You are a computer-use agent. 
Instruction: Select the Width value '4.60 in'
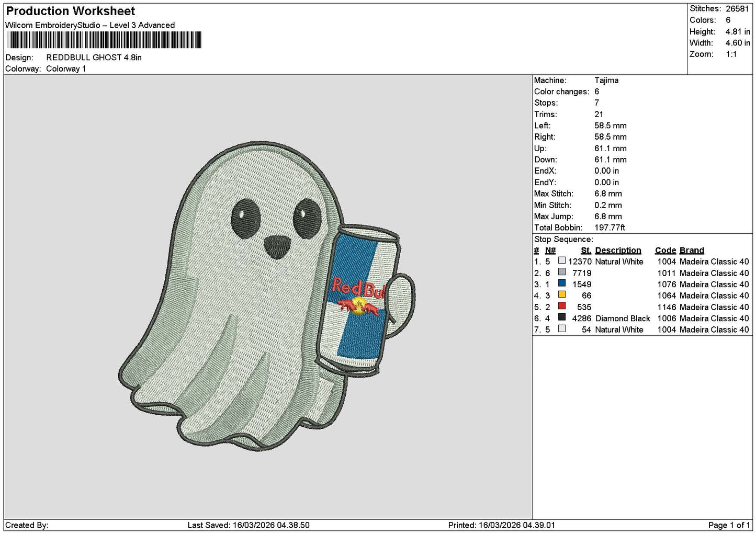[738, 43]
